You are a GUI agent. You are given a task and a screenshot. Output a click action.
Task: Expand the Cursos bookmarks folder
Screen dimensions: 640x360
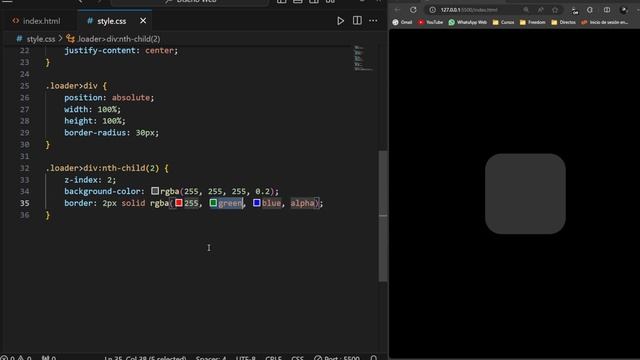click(503, 22)
